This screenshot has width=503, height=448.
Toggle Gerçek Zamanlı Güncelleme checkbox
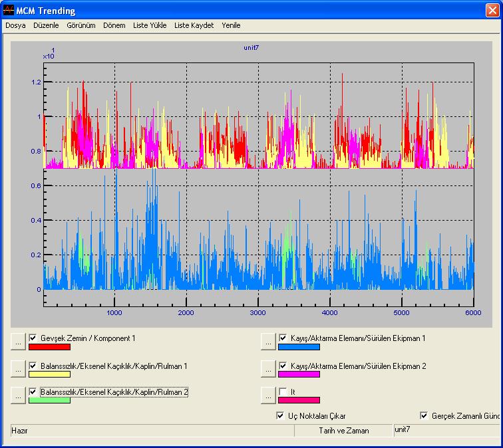[x=424, y=416]
